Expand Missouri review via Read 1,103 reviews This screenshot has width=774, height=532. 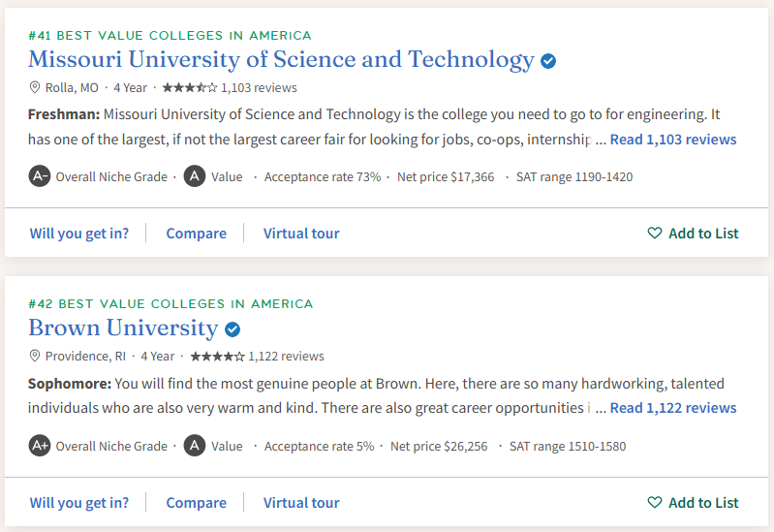673,140
